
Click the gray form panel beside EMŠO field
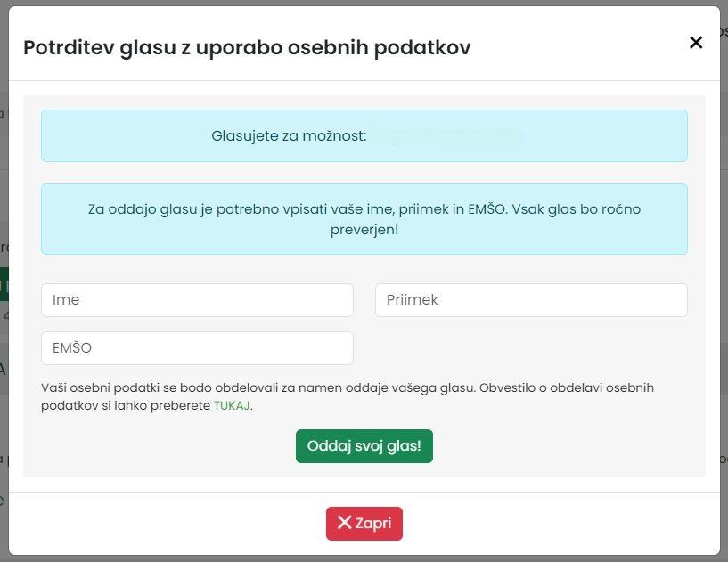[526, 348]
